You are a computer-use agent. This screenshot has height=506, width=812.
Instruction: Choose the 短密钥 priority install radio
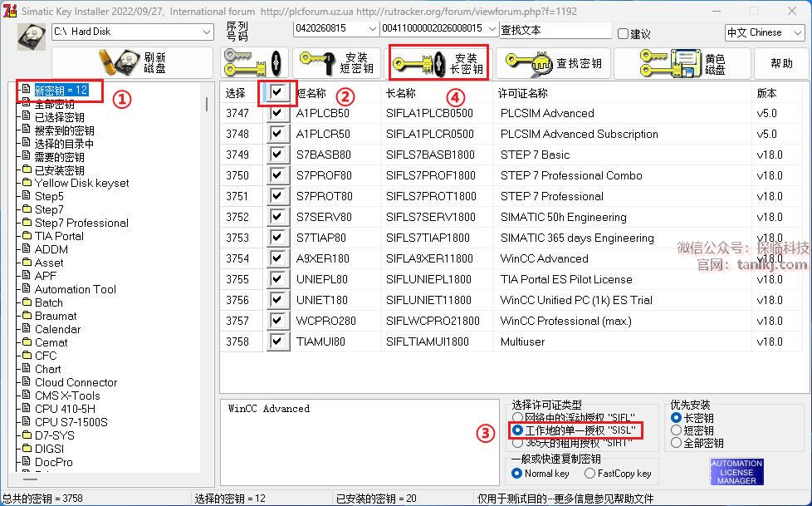(x=676, y=430)
